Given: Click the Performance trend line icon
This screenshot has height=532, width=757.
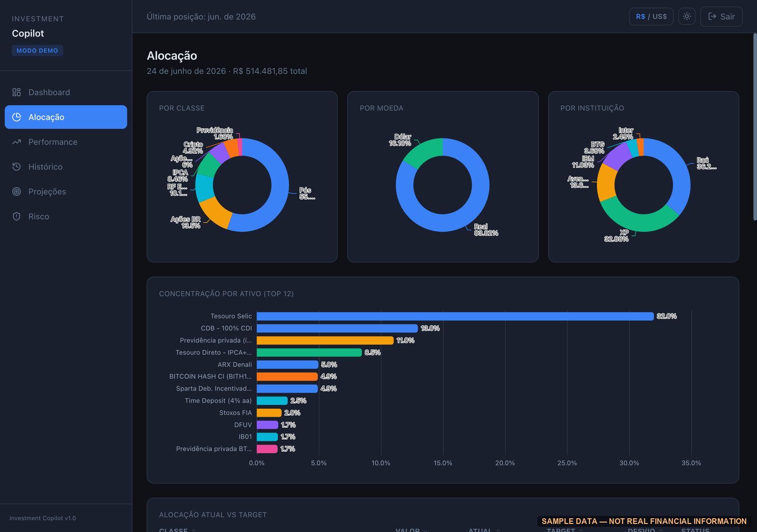Looking at the screenshot, I should coord(17,142).
